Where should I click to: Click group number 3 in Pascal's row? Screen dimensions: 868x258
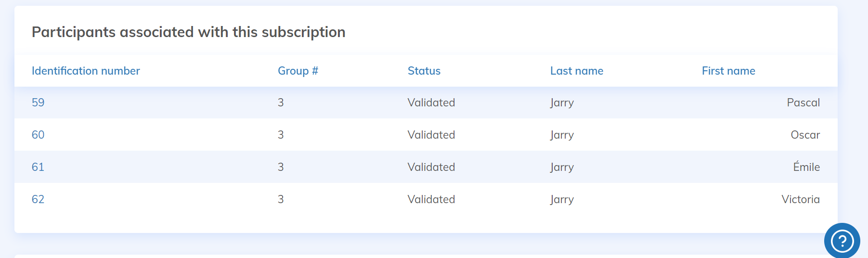(281, 103)
